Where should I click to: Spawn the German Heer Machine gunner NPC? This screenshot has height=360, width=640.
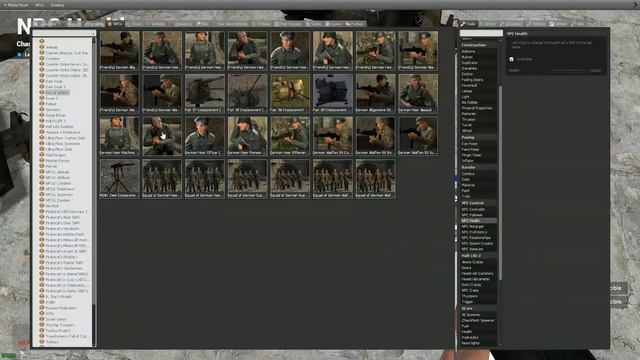click(x=119, y=136)
